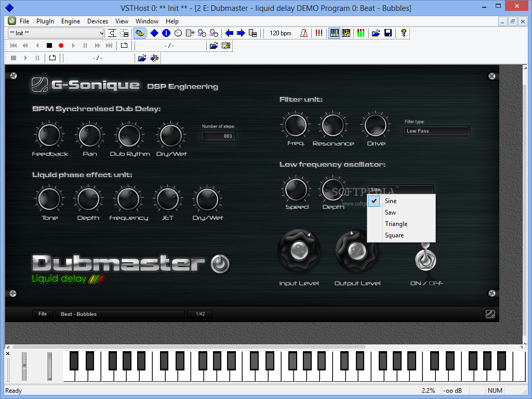Open the File menu

[x=24, y=21]
